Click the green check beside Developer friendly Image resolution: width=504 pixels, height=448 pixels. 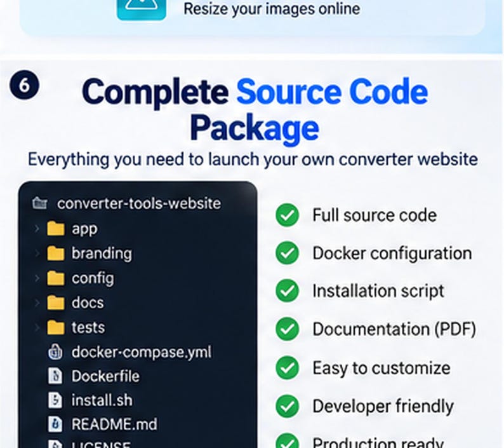288,406
